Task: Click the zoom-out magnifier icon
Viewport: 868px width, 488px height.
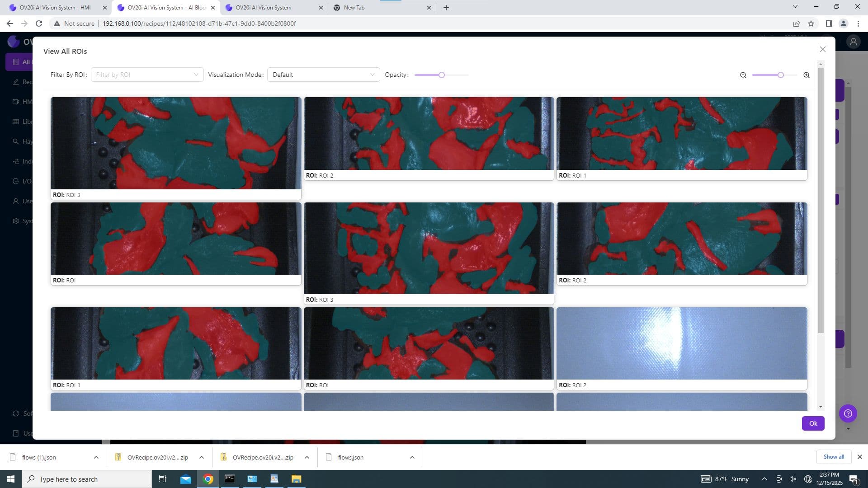Action: tap(743, 75)
